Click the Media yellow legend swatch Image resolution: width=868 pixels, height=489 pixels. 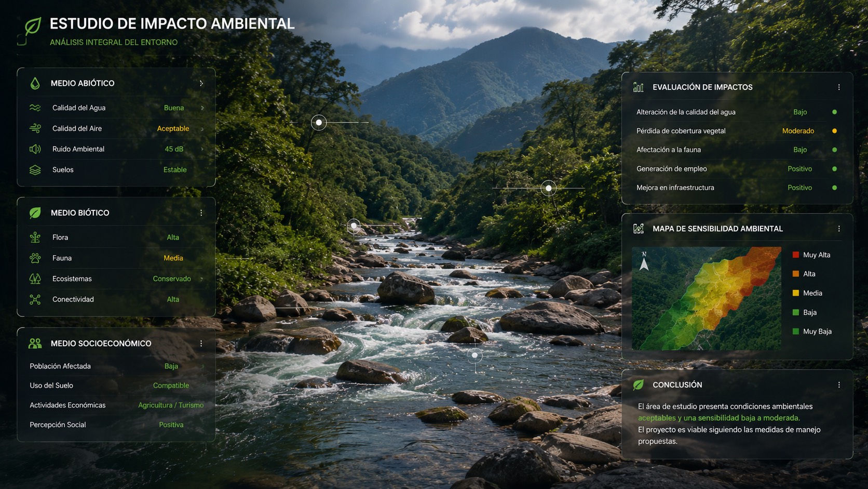[x=795, y=293]
